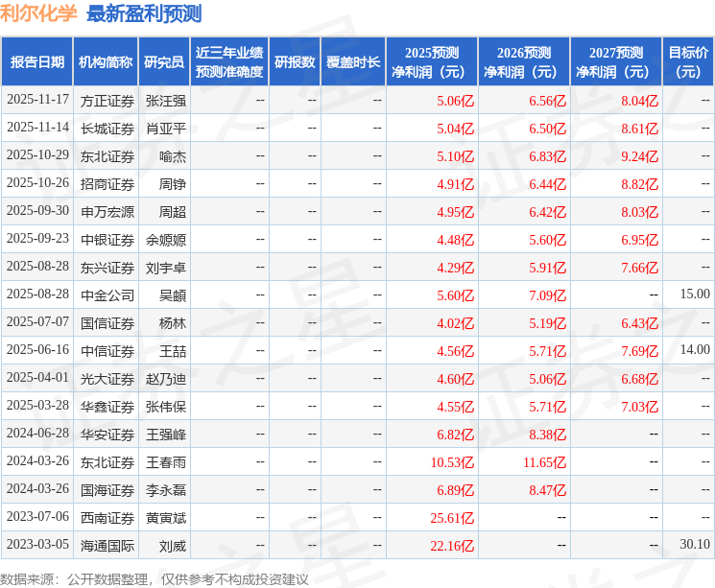Click the 7.09亿 forecast value
Image resolution: width=715 pixels, height=588 pixels.
(x=548, y=295)
